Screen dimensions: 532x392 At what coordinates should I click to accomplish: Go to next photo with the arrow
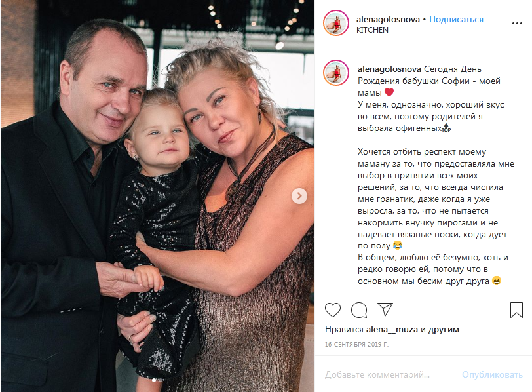[299, 196]
